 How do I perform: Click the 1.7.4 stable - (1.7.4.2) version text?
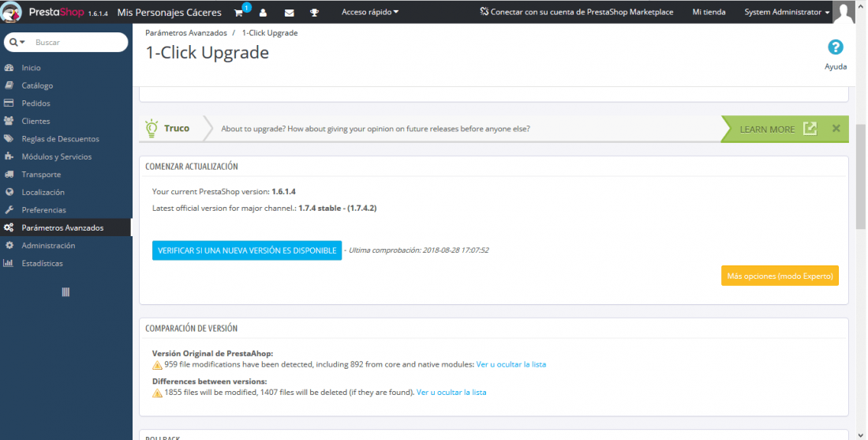(337, 208)
